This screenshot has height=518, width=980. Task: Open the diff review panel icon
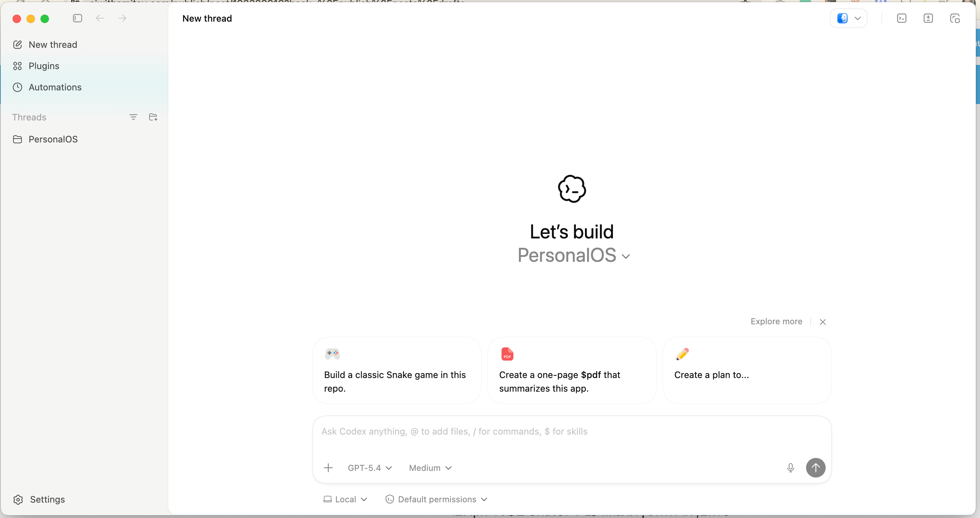pyautogui.click(x=928, y=18)
